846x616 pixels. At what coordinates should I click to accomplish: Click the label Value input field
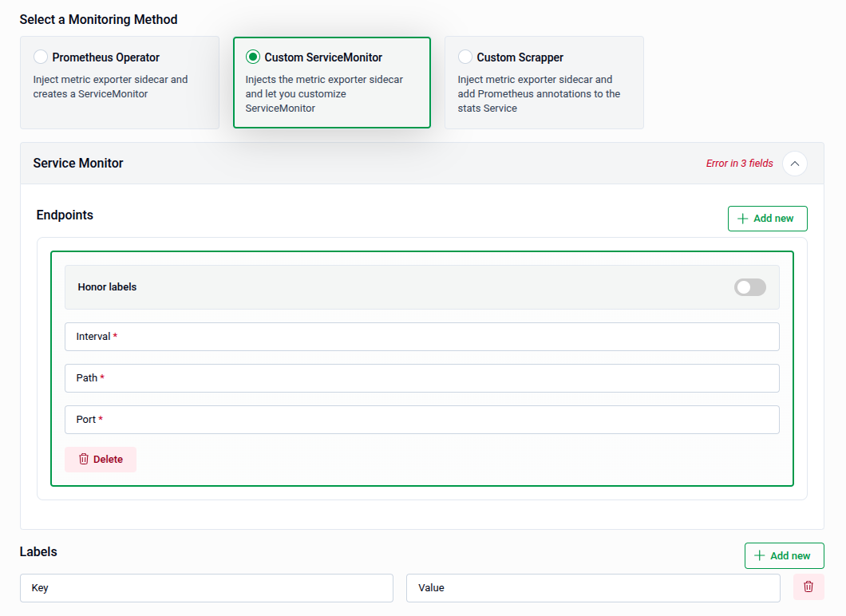[593, 587]
